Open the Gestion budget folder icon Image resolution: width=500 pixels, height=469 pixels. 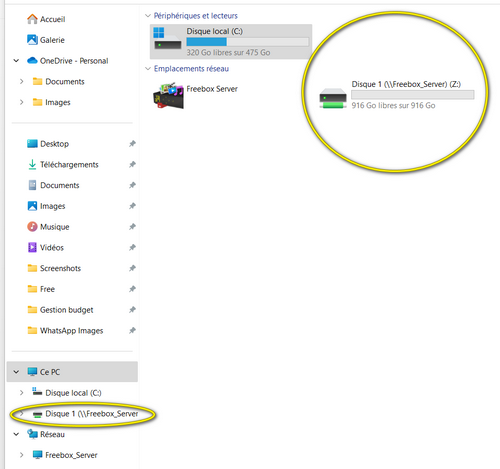point(32,310)
